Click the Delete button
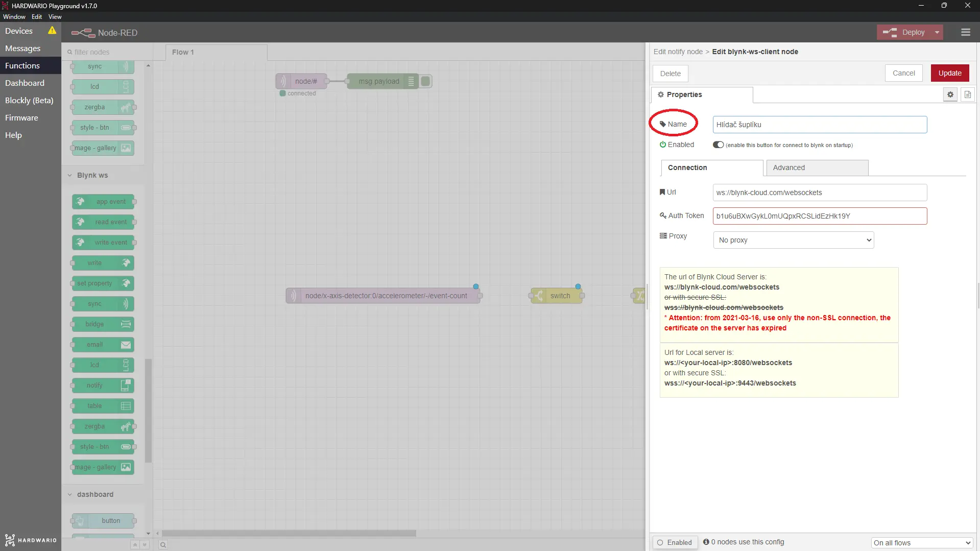This screenshot has width=980, height=551. tap(670, 74)
